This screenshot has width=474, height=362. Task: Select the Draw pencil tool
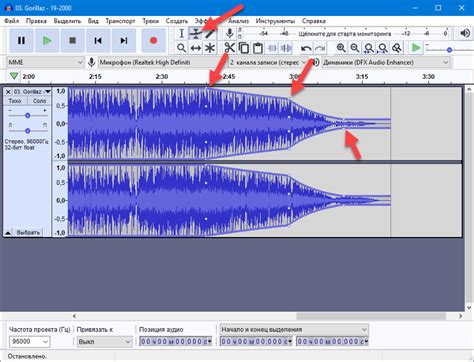pyautogui.click(x=210, y=33)
